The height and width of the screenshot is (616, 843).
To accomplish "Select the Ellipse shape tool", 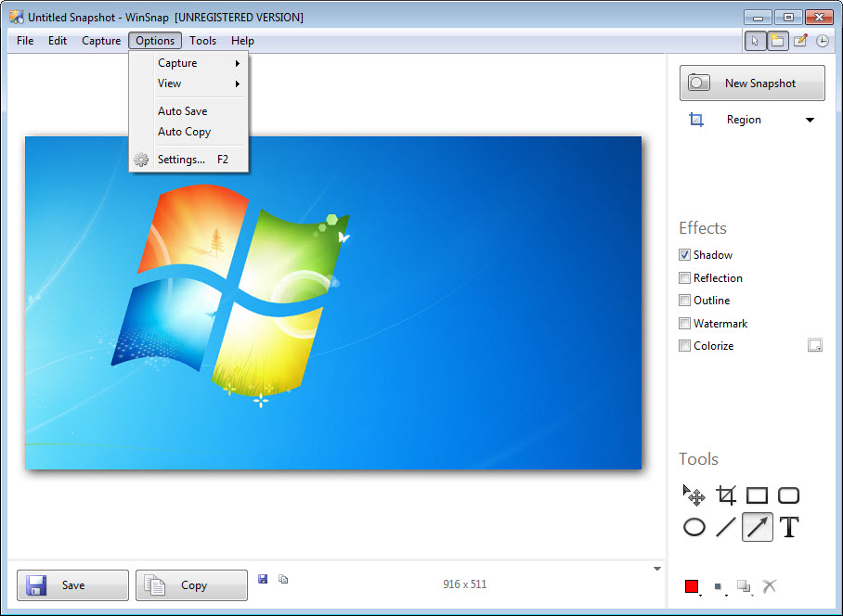I will 694,527.
